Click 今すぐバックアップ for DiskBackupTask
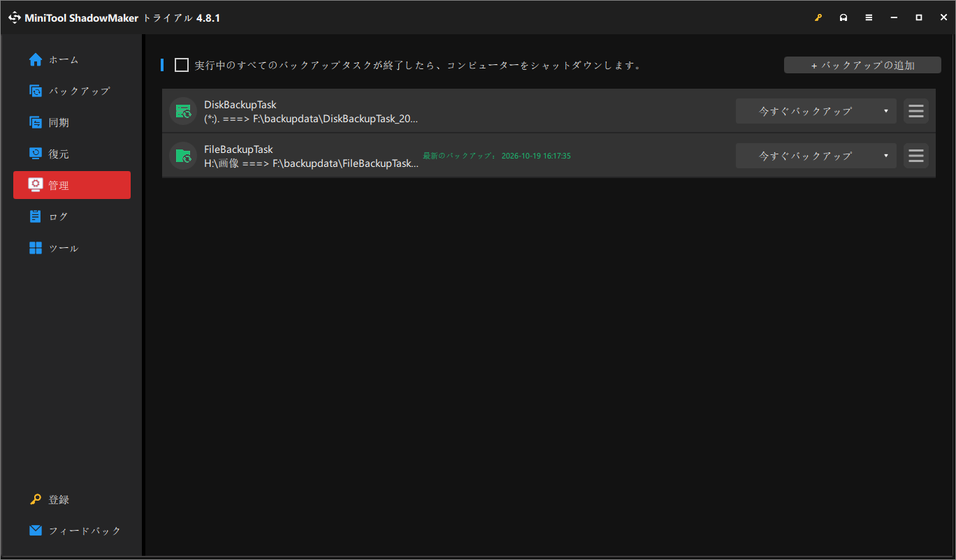The image size is (956, 560). pyautogui.click(x=805, y=111)
